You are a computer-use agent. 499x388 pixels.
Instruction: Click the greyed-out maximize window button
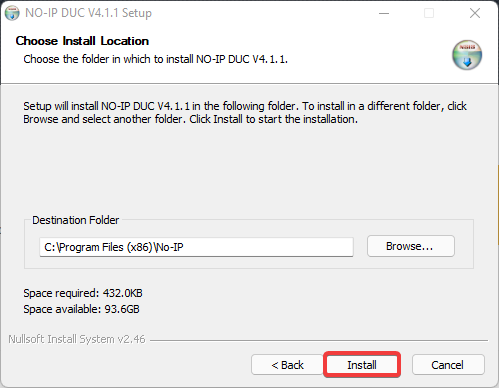pyautogui.click(x=429, y=13)
